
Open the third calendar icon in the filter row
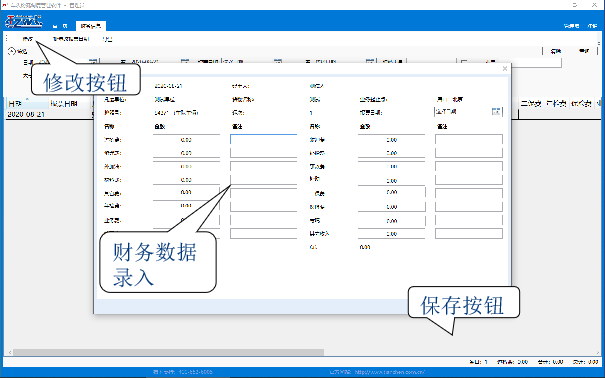click(278, 61)
